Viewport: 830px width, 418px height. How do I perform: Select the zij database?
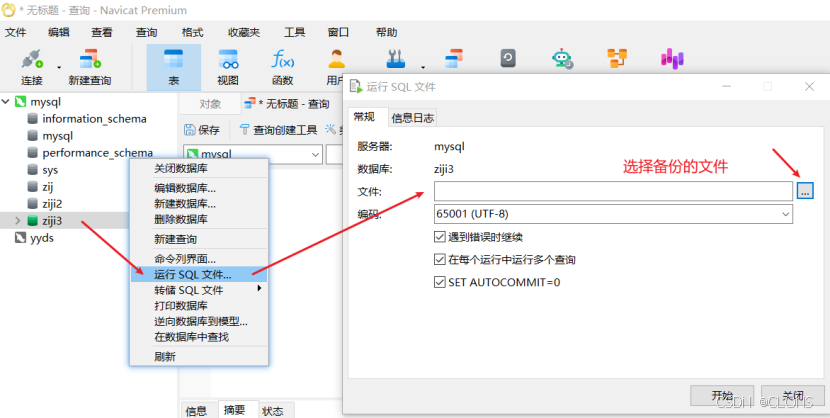click(x=48, y=187)
